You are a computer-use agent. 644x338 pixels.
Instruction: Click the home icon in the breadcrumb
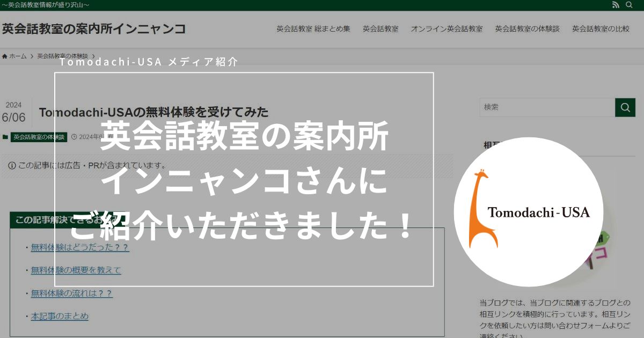click(5, 56)
